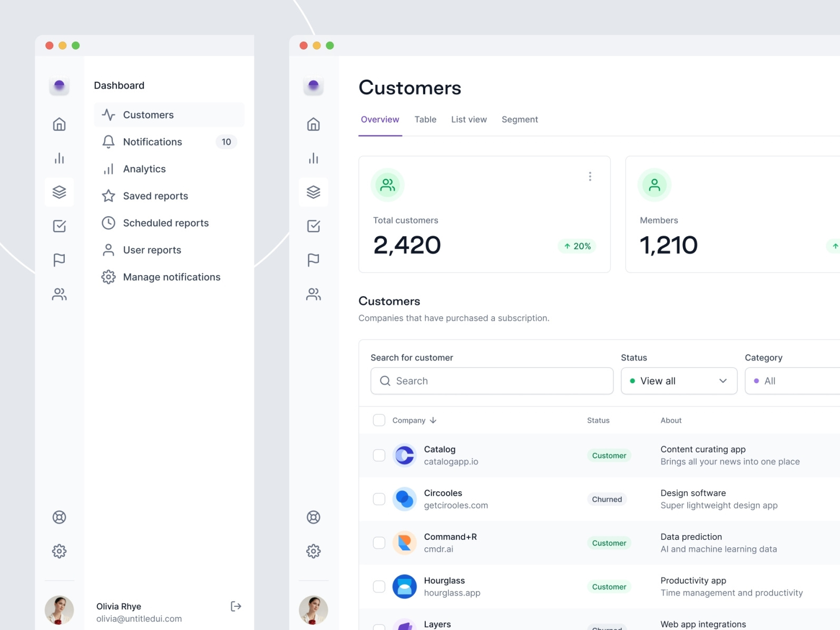This screenshot has width=840, height=630.
Task: Toggle the select-all checkbox beside Company header
Action: click(379, 420)
